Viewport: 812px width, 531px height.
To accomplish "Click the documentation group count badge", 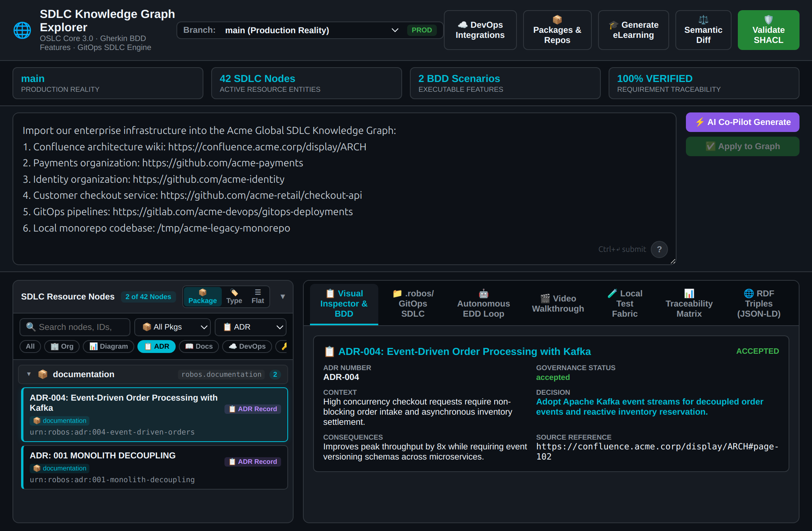I will 275,374.
